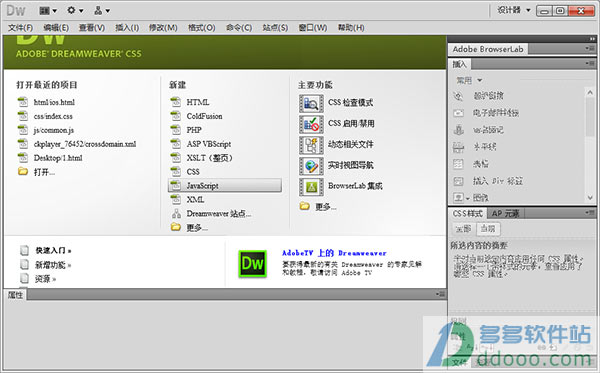Switch to the AP 元素 tab
This screenshot has width=600, height=373.
pos(505,213)
